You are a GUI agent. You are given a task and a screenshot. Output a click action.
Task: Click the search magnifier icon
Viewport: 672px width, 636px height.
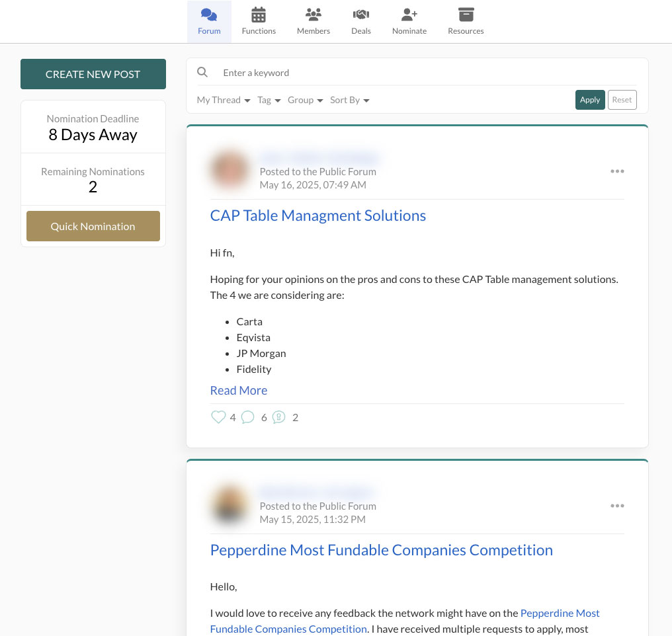(x=203, y=73)
